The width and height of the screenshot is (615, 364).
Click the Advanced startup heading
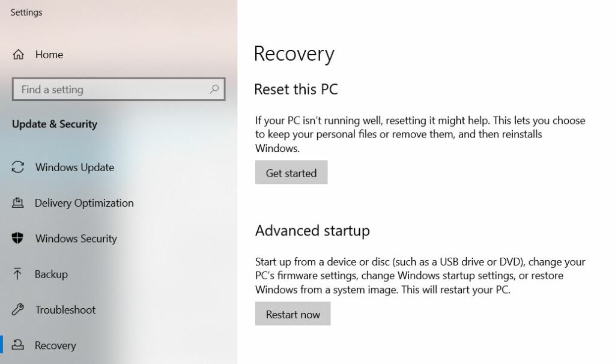click(312, 231)
